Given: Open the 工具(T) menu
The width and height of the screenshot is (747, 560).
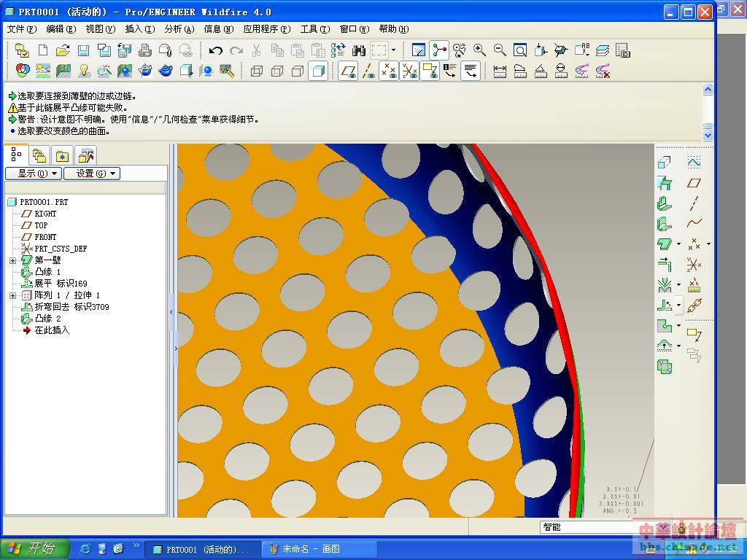Looking at the screenshot, I should 315,29.
